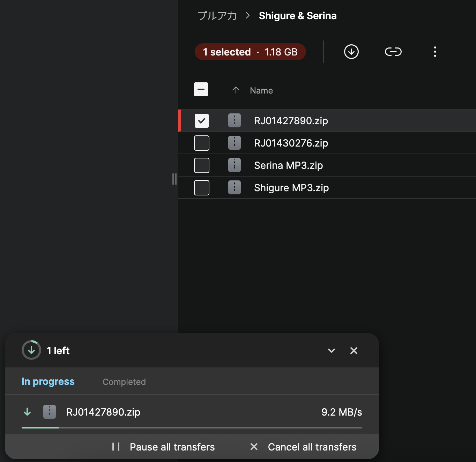Click the 1 selected 1.18 GB badge

pos(250,52)
